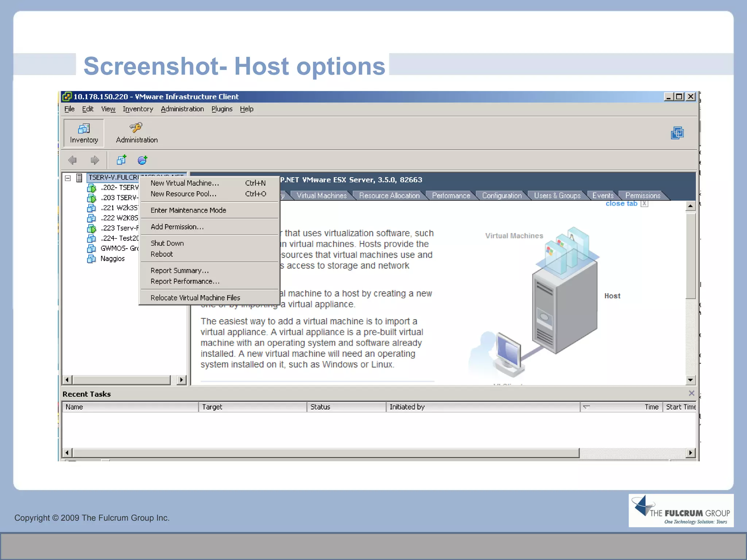Open the Plugins menu
The height and width of the screenshot is (560, 747).
(222, 109)
